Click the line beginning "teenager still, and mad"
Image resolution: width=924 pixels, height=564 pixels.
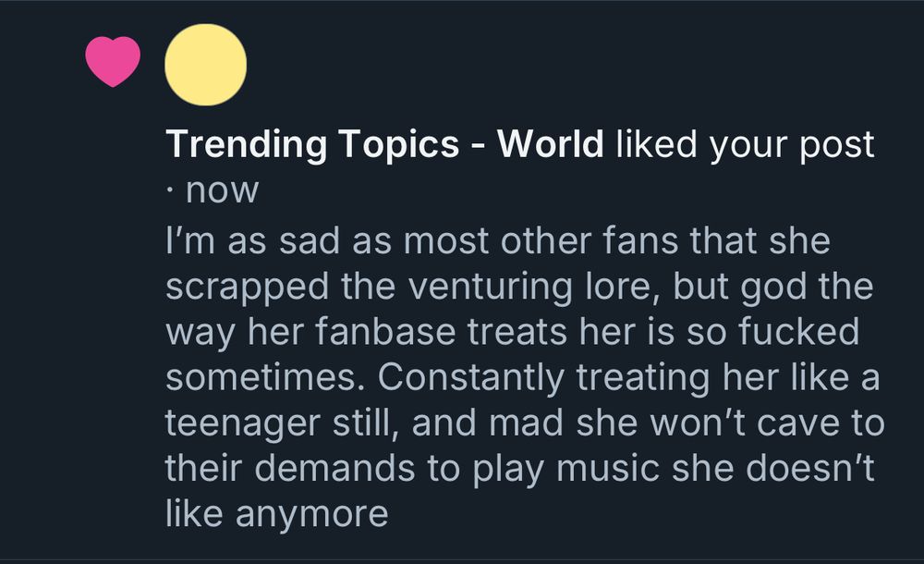coord(525,423)
